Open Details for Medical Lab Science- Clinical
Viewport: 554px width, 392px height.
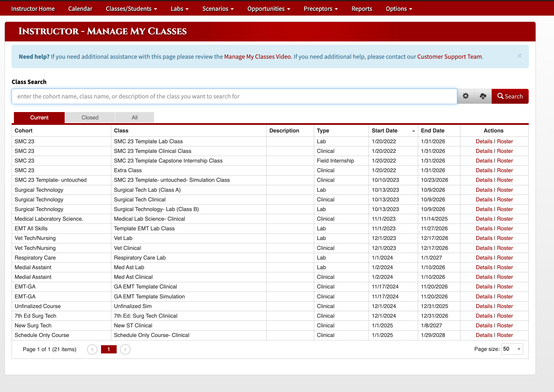(x=484, y=219)
